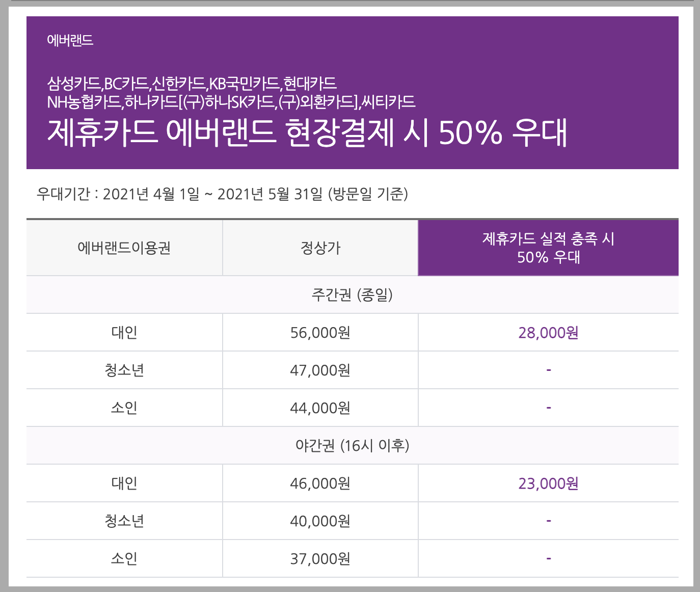Click 대인 in the 주간권 section

(x=124, y=333)
